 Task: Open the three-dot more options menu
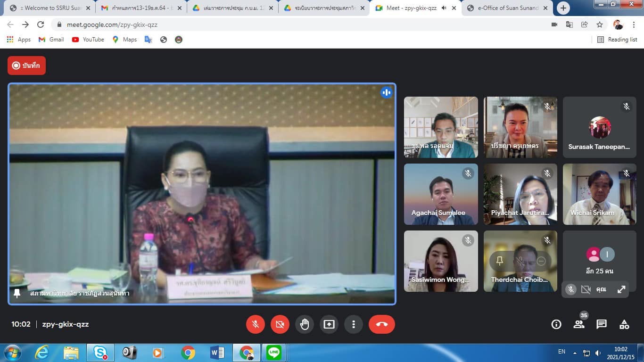tap(354, 324)
